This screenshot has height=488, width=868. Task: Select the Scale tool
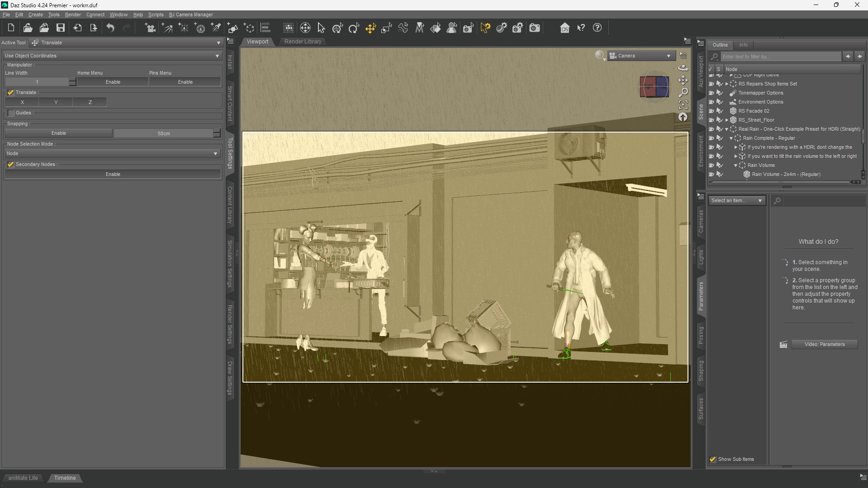click(x=386, y=28)
